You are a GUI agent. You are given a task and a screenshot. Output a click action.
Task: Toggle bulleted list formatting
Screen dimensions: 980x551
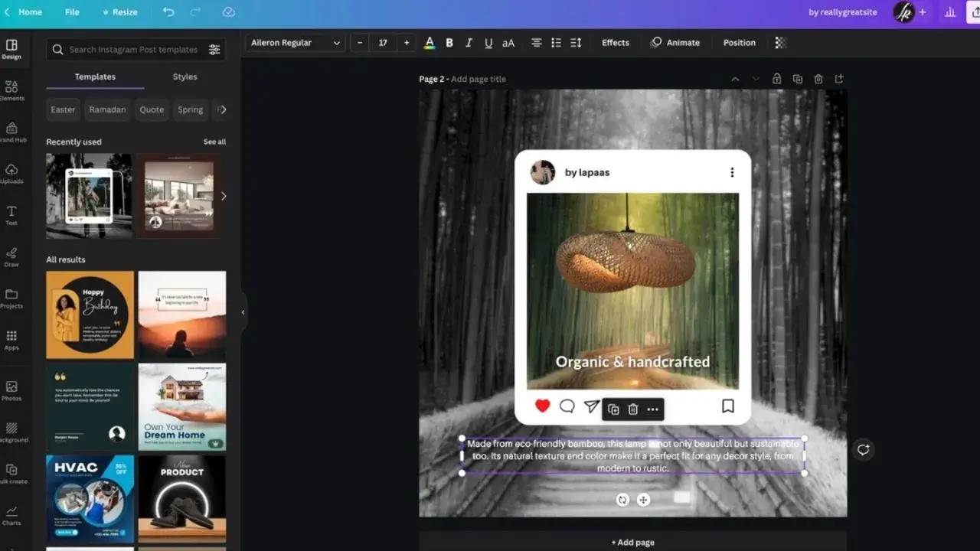pyautogui.click(x=556, y=43)
